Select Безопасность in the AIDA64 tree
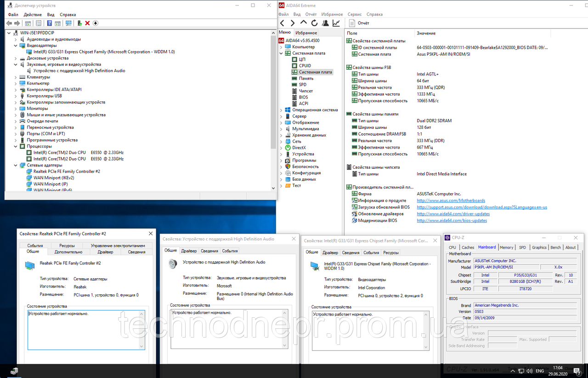 (305, 166)
